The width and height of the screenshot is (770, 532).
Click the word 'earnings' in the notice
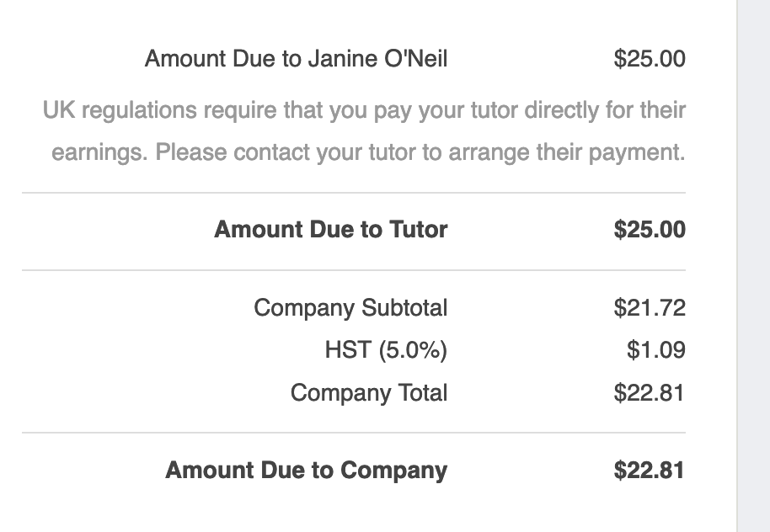[x=99, y=152]
